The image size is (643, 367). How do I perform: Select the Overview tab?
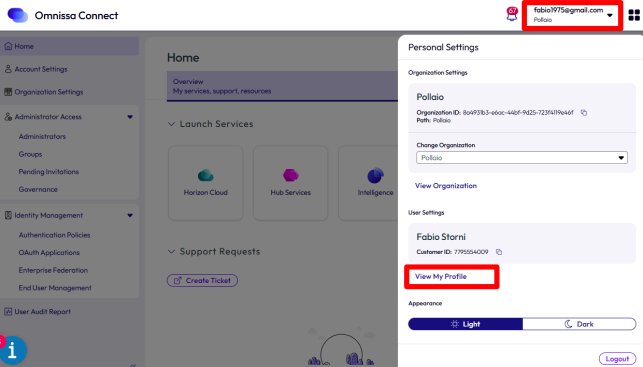click(x=282, y=86)
